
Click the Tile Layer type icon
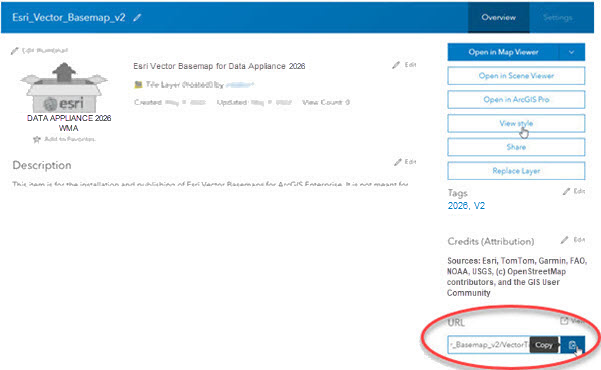coord(138,85)
